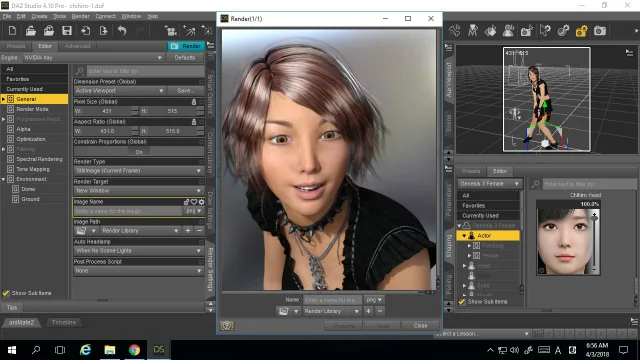Favorite the Image Name property heart icon
The width and height of the screenshot is (640, 360).
[x=194, y=202]
